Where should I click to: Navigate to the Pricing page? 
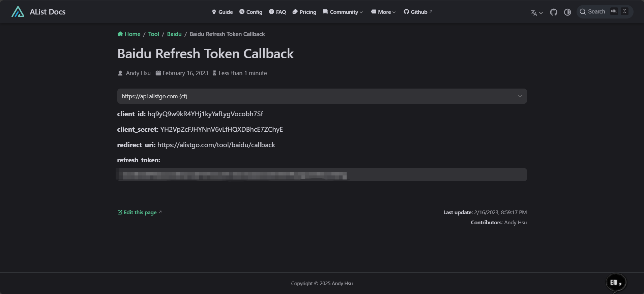click(x=304, y=12)
